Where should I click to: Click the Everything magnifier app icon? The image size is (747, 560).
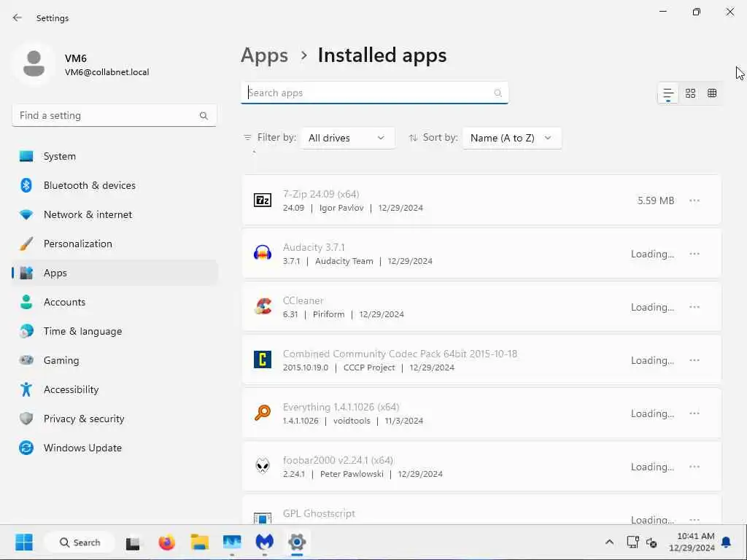point(263,413)
